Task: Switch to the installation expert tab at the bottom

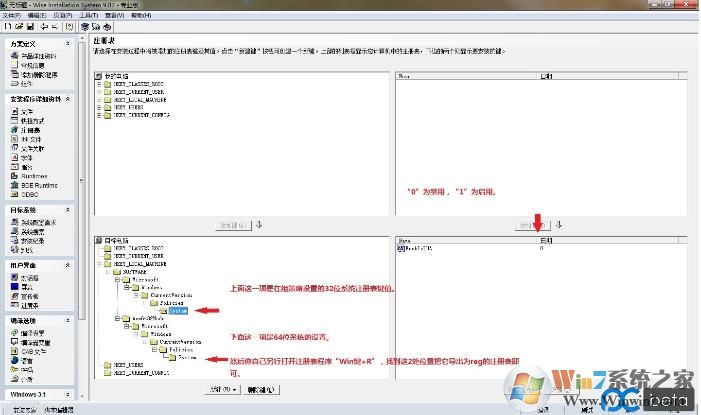Action: click(23, 410)
